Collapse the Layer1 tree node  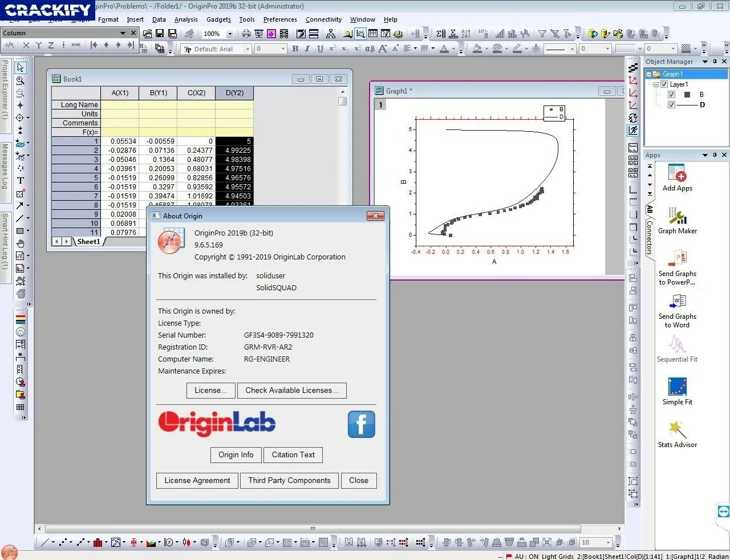point(656,84)
